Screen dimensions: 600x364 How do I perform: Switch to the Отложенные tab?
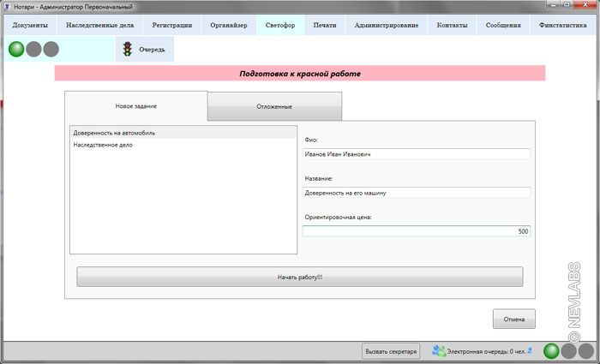tap(274, 106)
